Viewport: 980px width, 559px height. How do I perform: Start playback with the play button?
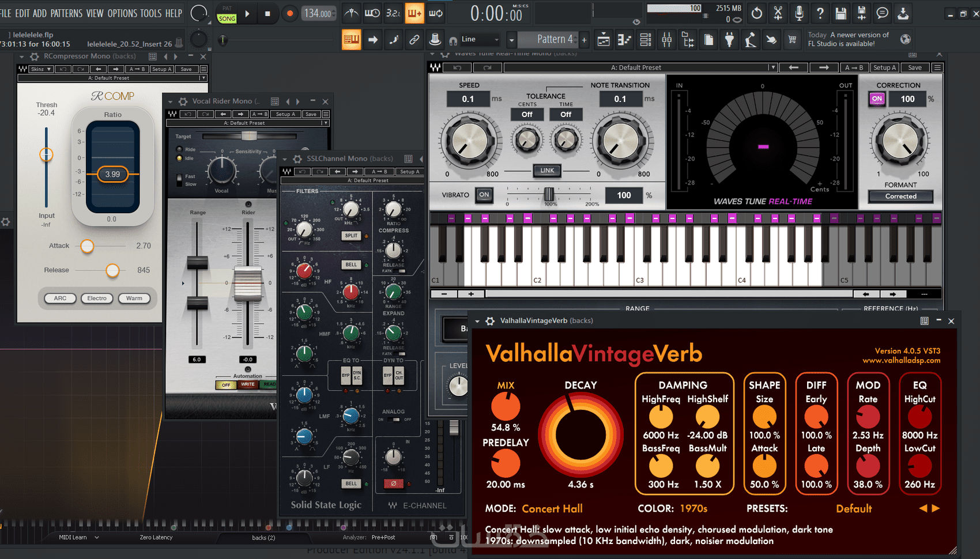[247, 13]
